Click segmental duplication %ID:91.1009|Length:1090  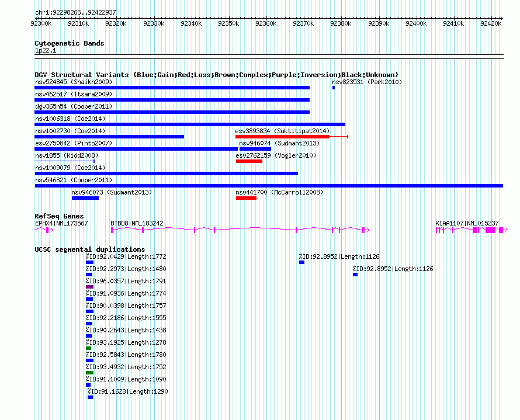(88, 385)
